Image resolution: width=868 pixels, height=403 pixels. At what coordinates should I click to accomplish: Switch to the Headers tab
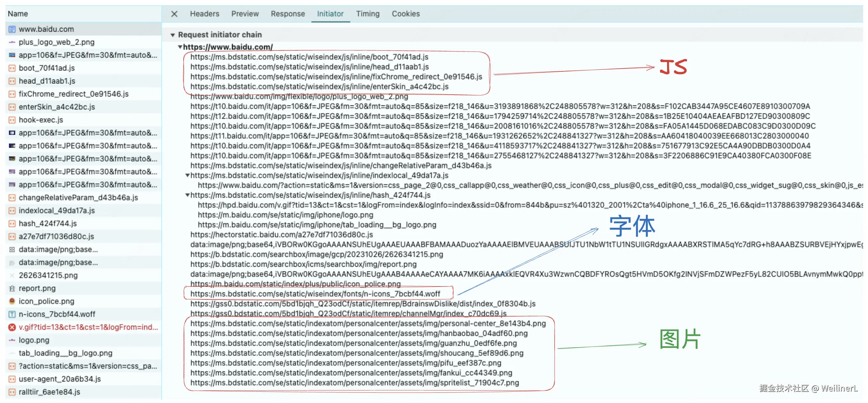coord(204,14)
